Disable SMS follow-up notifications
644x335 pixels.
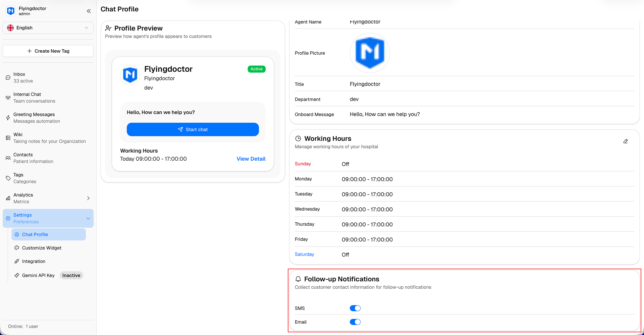pos(355,308)
